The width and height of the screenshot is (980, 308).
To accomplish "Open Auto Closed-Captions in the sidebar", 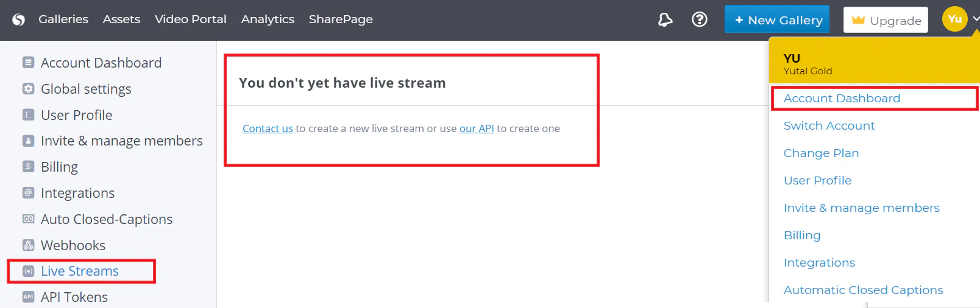I will click(107, 219).
